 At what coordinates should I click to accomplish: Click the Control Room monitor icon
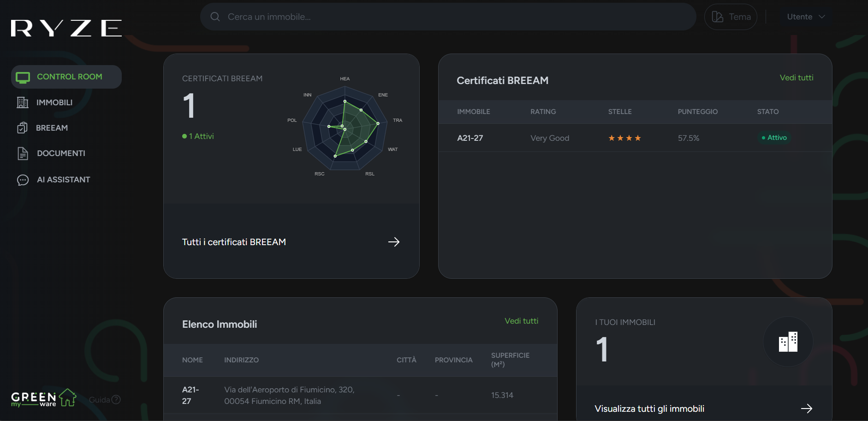click(23, 77)
